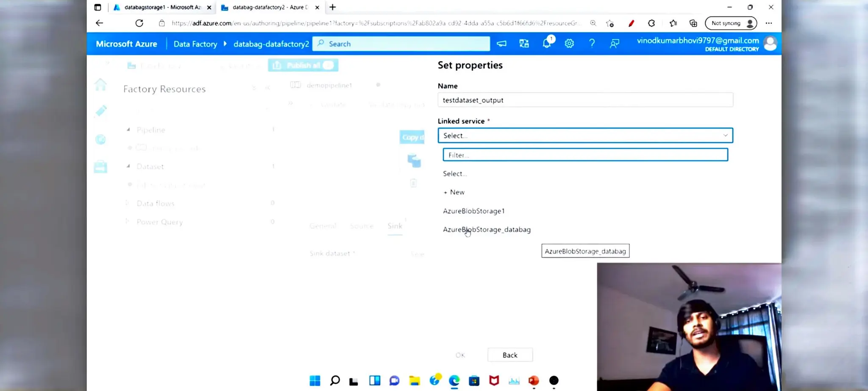
Task: Click the account email vinodkumarbhovi9797@gmail.com
Action: click(x=698, y=40)
